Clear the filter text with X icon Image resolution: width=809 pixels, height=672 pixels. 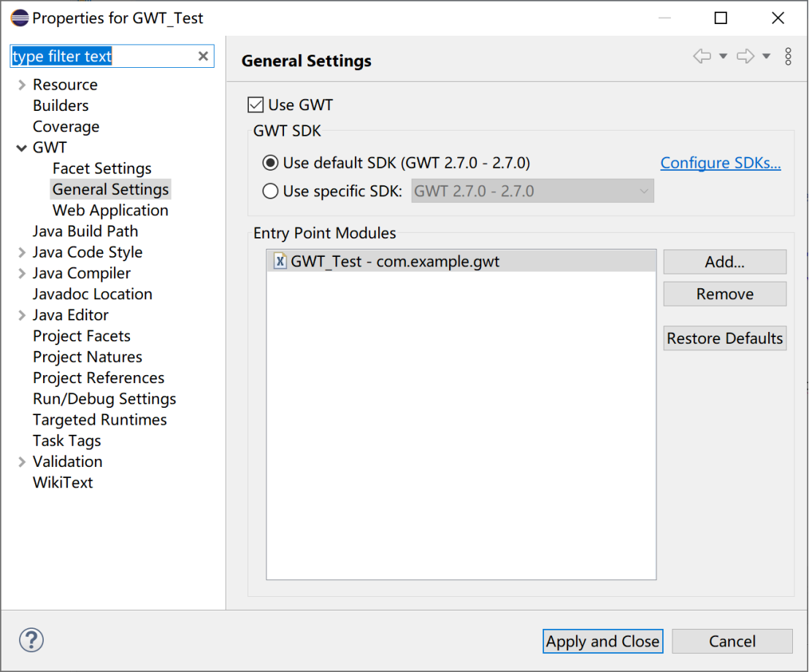click(204, 56)
